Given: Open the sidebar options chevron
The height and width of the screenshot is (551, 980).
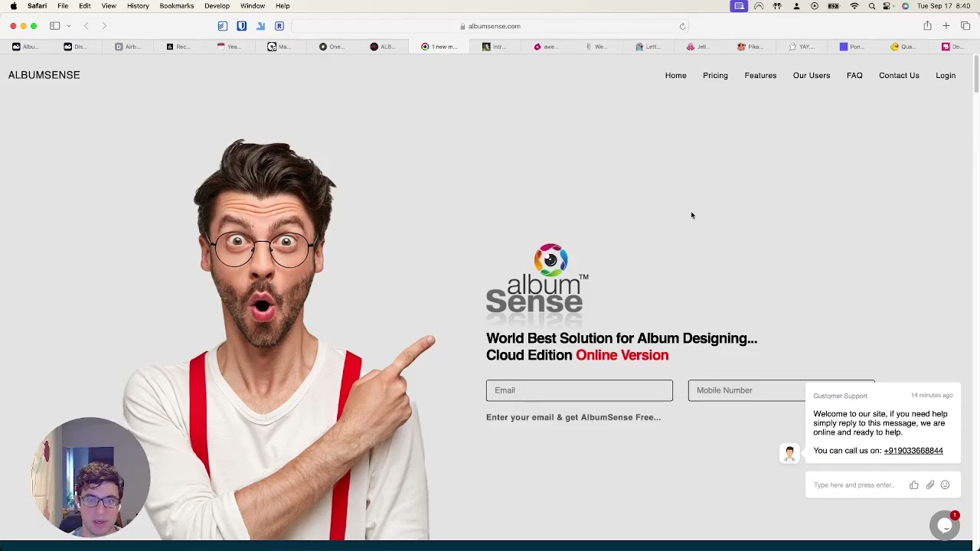Looking at the screenshot, I should click(x=69, y=26).
